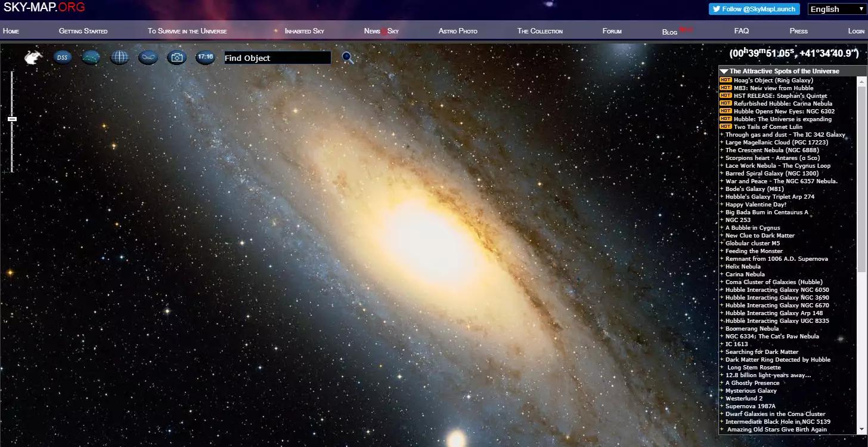Select Lace Work Nebula - The Cygnus Loop
Viewport: 868px width, 447px height.
pyautogui.click(x=778, y=165)
